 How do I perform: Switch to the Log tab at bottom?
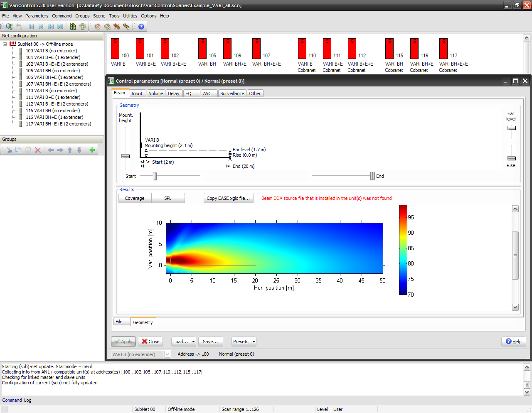[x=28, y=400]
